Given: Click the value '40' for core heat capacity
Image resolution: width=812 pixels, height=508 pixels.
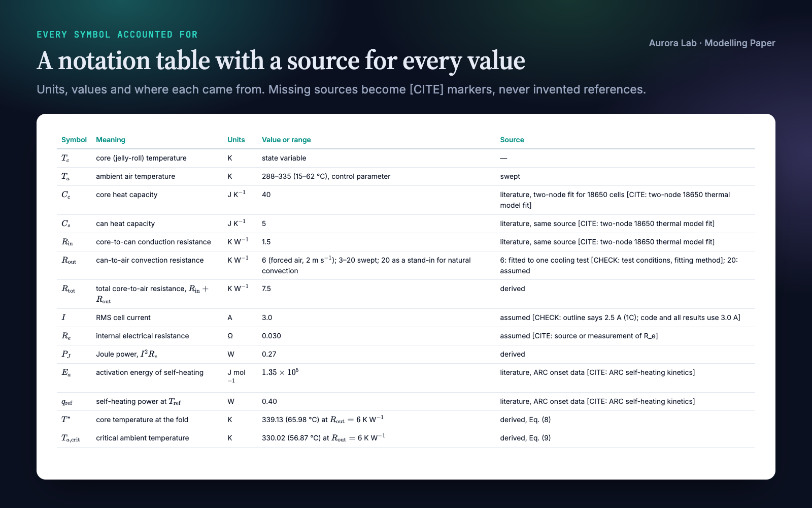Looking at the screenshot, I should (x=266, y=195).
